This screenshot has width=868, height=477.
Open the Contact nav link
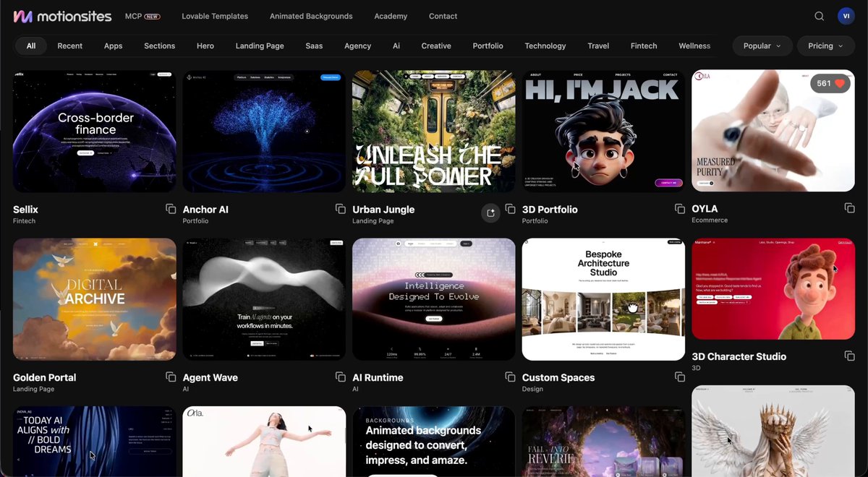443,16
